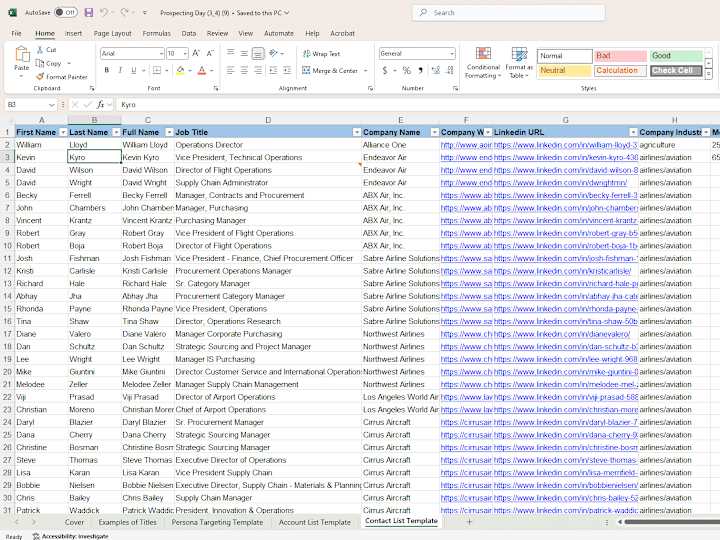This screenshot has width=720, height=540.
Task: Open the Job Title column filter
Action: (x=357, y=132)
